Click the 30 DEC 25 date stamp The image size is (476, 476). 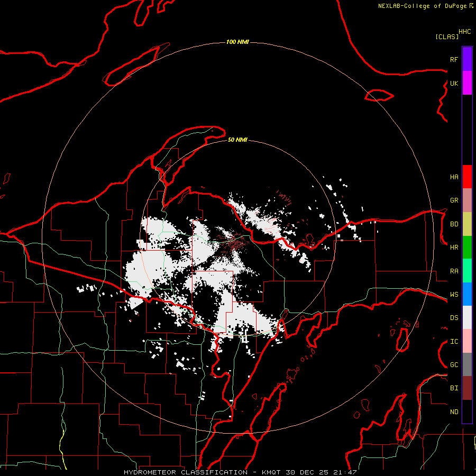307,472
